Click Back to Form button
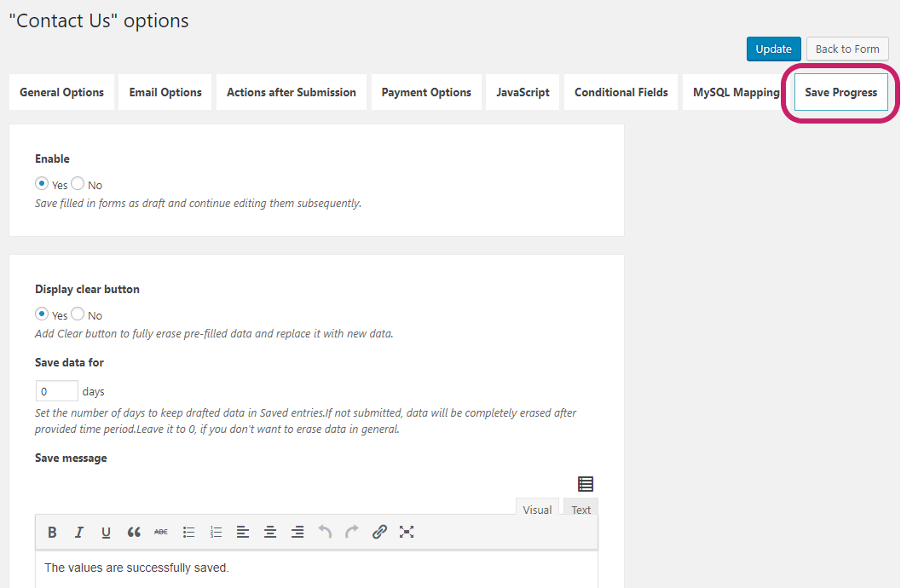Screen dimensions: 901x588 (847, 49)
